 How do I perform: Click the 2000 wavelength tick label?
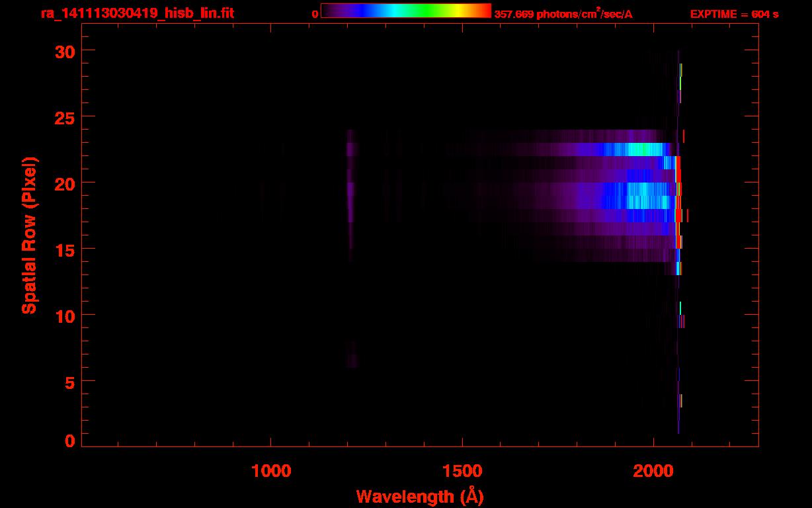[x=653, y=472]
